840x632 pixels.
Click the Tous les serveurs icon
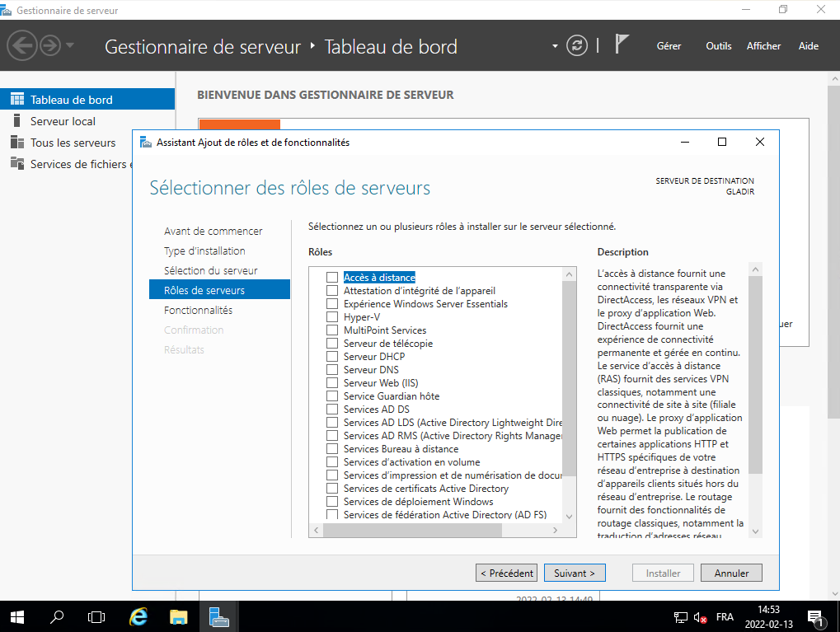click(17, 142)
